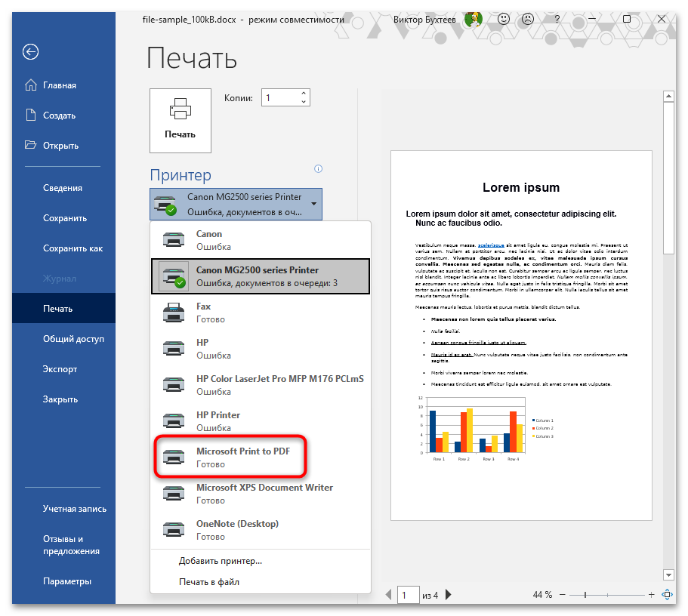This screenshot has width=688, height=616.
Task: Select the OneNote (Desktop) printer
Action: pos(261,530)
